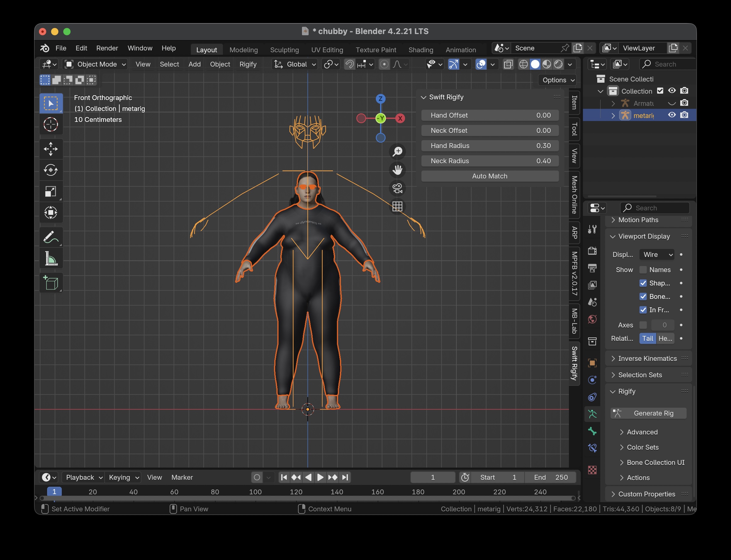Screen dimensions: 731x560
Task: Switch to solid viewport shading
Action: pyautogui.click(x=535, y=64)
